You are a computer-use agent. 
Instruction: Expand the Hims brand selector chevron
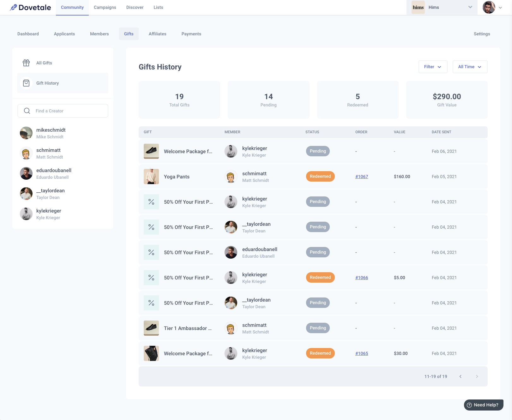pos(470,7)
